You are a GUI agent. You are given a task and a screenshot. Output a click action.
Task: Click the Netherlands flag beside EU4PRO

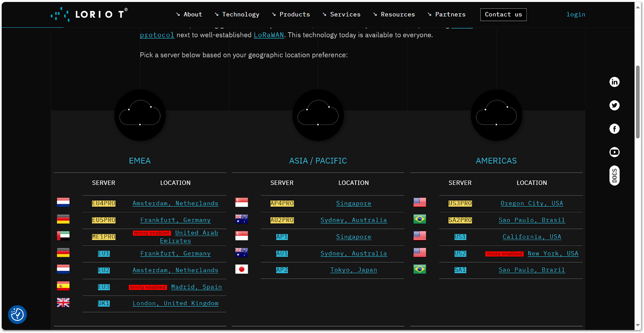click(63, 202)
